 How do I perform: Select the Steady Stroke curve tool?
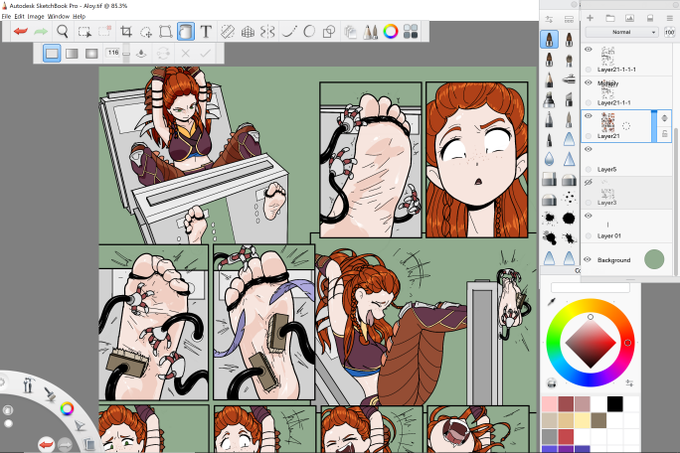coord(289,32)
